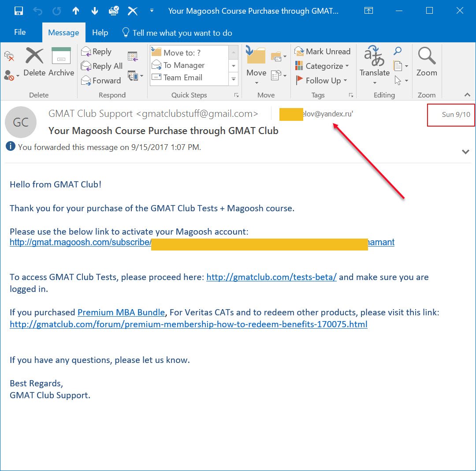Image resolution: width=476 pixels, height=471 pixels.
Task: Select the Message ribbon tab
Action: (63, 33)
